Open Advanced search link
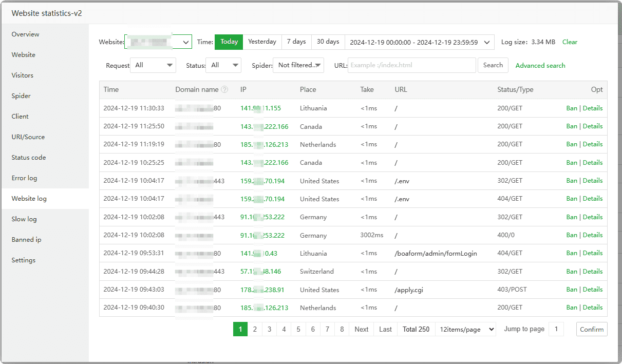622x364 pixels. pyautogui.click(x=540, y=65)
